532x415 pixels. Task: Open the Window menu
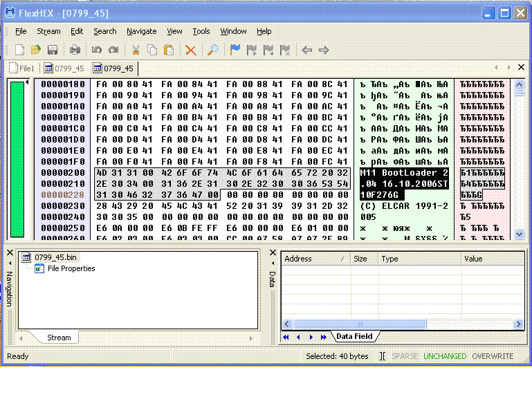[233, 31]
